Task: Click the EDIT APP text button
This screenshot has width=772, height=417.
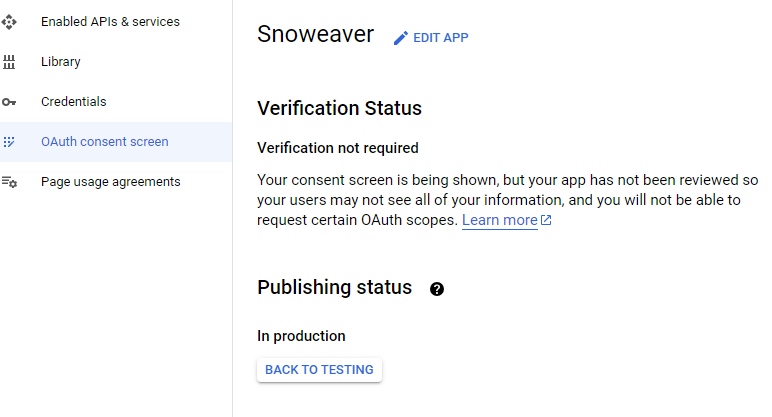Action: coord(441,38)
